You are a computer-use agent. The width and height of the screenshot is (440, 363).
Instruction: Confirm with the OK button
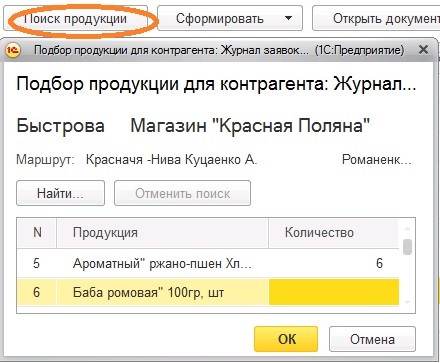pos(286,339)
